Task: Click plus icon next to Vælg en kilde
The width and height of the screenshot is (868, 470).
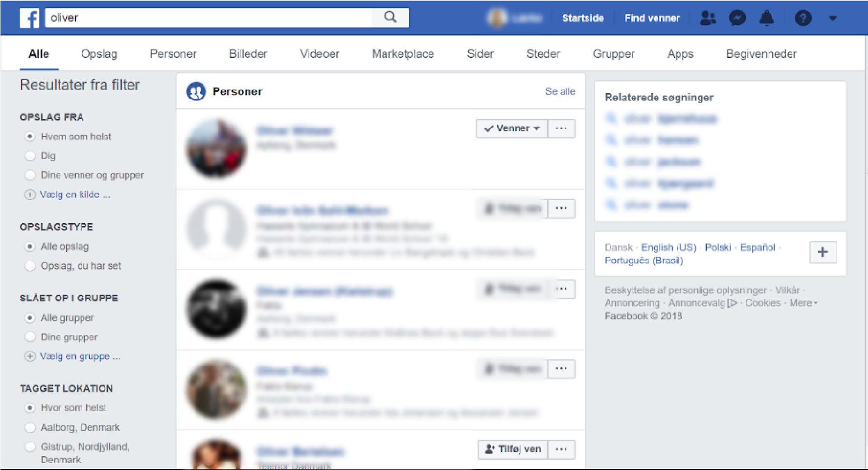Action: click(30, 195)
